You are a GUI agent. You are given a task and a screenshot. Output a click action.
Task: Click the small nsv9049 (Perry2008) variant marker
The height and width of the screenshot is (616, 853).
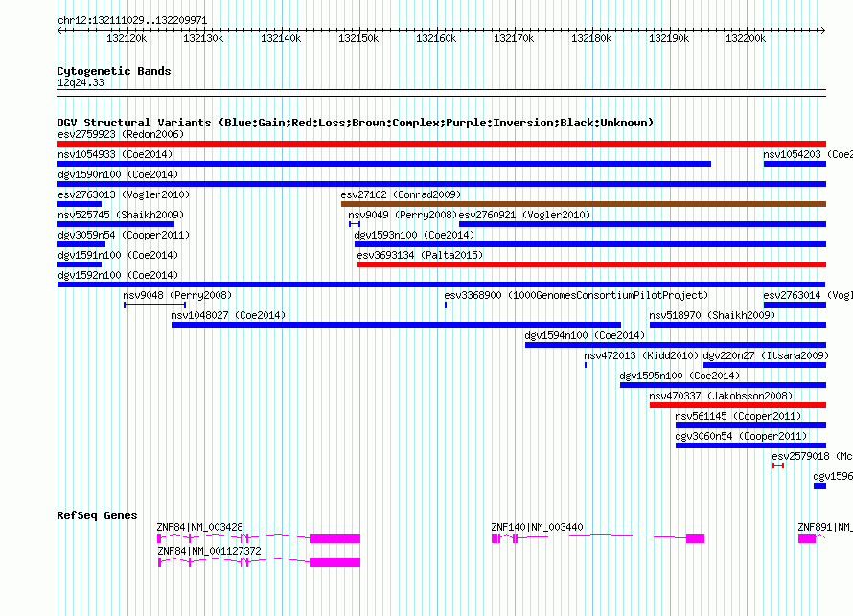click(355, 224)
